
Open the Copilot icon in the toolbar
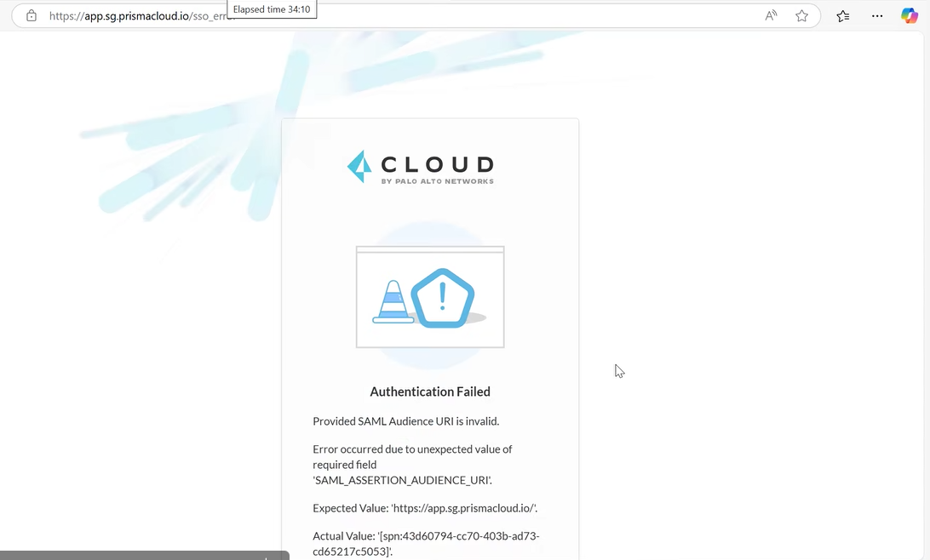click(x=910, y=16)
